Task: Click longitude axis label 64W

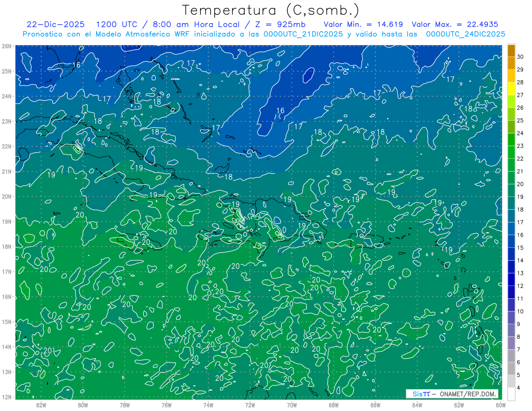Action: [x=417, y=404]
